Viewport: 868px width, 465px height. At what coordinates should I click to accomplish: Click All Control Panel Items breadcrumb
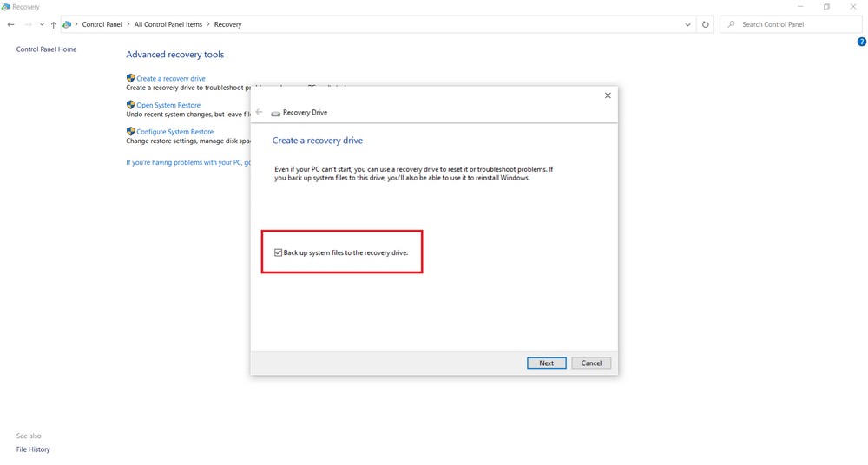point(168,24)
